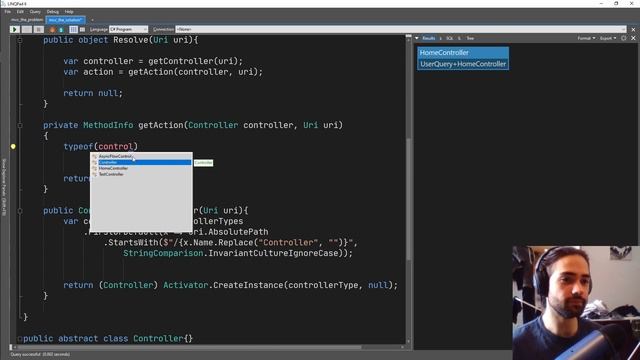Switch to the SQL results tab
640x360 pixels.
tap(449, 38)
